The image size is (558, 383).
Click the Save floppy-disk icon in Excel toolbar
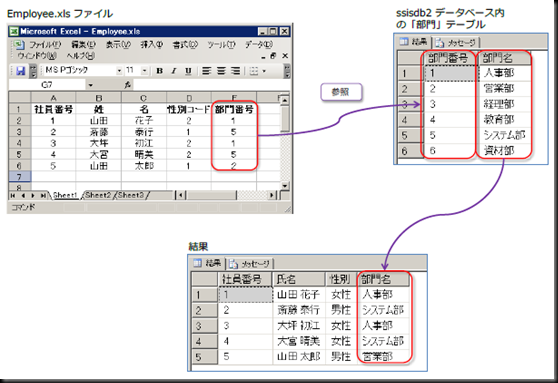[x=21, y=71]
